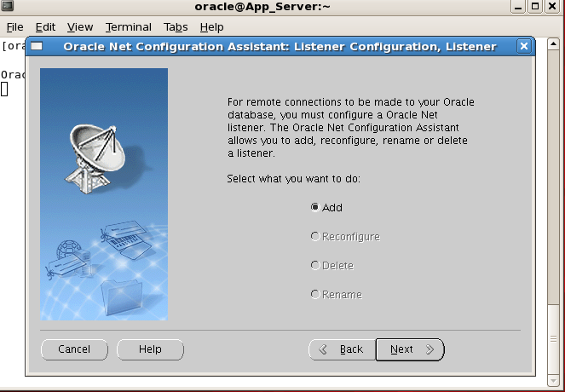565x392 pixels.
Task: Click the Help button in the dialog
Action: pyautogui.click(x=150, y=349)
